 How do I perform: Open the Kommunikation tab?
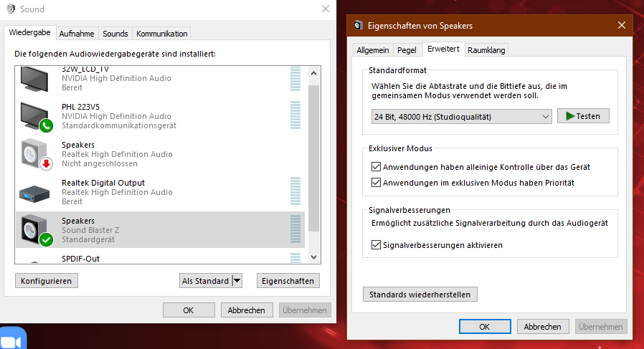click(x=162, y=34)
